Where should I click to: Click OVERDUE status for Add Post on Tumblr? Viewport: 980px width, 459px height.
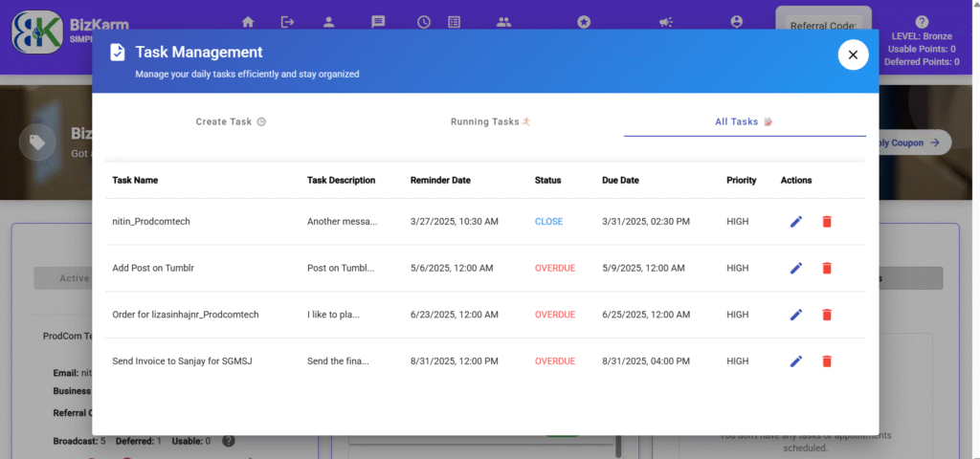[x=555, y=268]
